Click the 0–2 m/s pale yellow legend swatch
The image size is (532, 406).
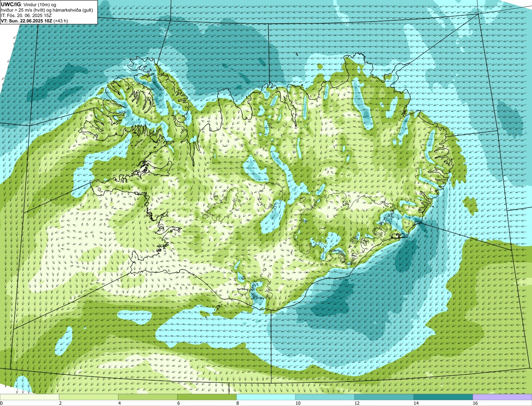[x=30, y=397]
